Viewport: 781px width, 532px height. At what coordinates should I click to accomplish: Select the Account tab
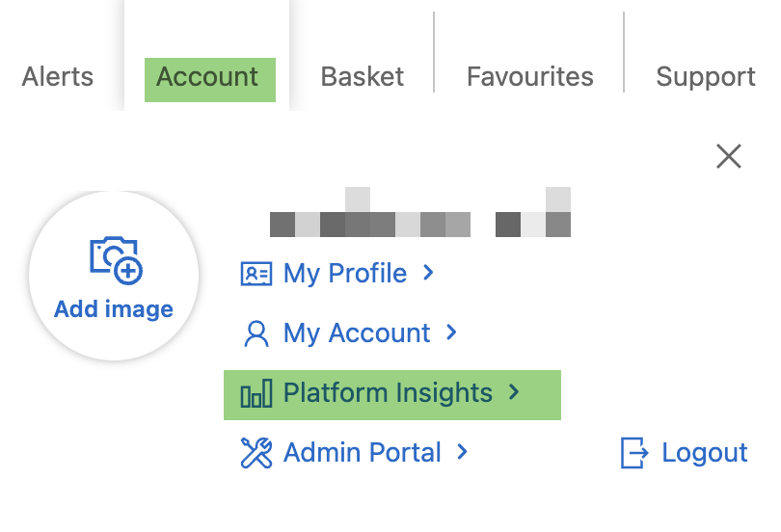click(207, 77)
